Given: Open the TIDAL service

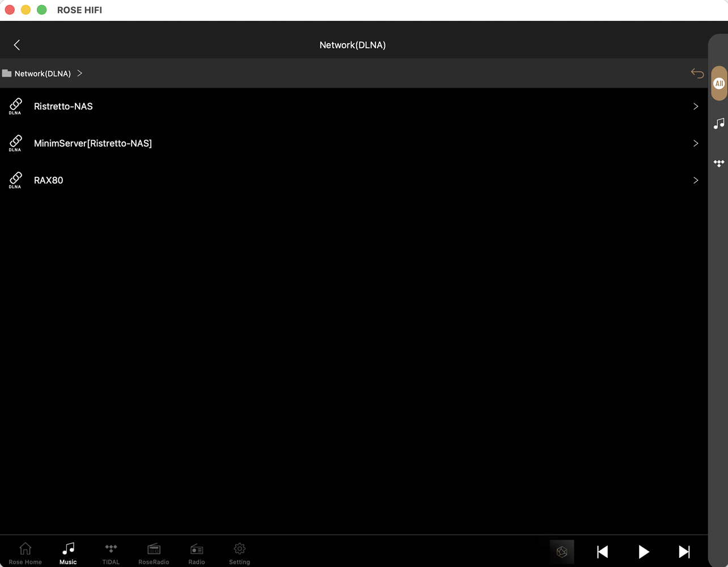Looking at the screenshot, I should [111, 553].
